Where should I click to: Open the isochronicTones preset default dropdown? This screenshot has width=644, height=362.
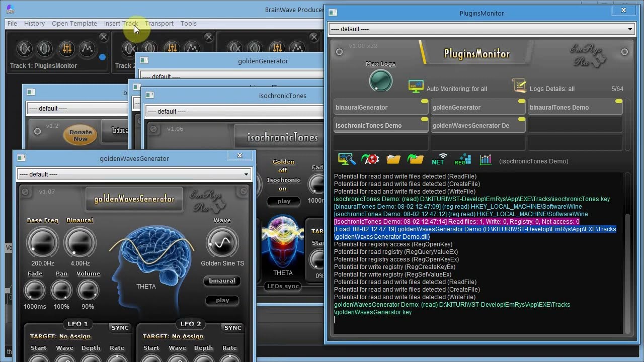[x=235, y=112]
